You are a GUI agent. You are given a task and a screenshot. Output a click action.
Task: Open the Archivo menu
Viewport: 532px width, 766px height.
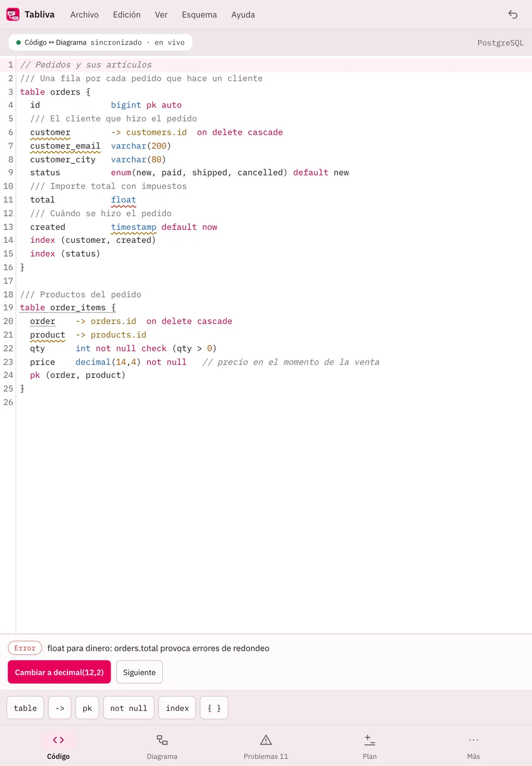coord(85,15)
